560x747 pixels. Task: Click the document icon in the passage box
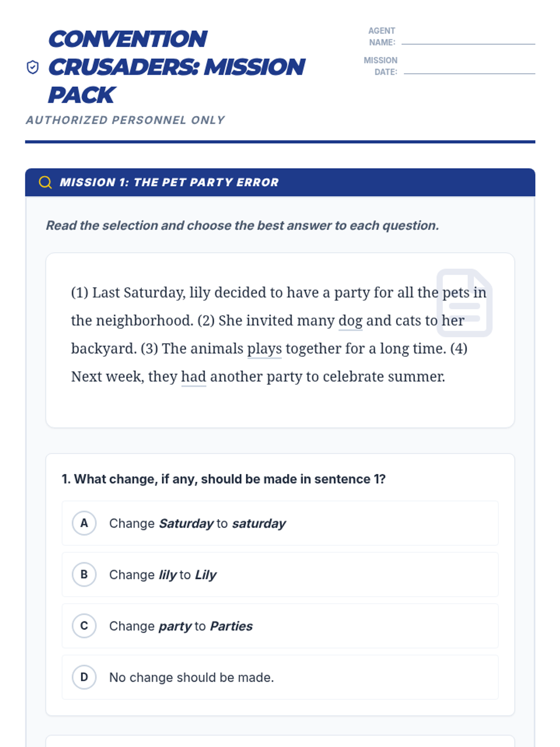(x=464, y=302)
